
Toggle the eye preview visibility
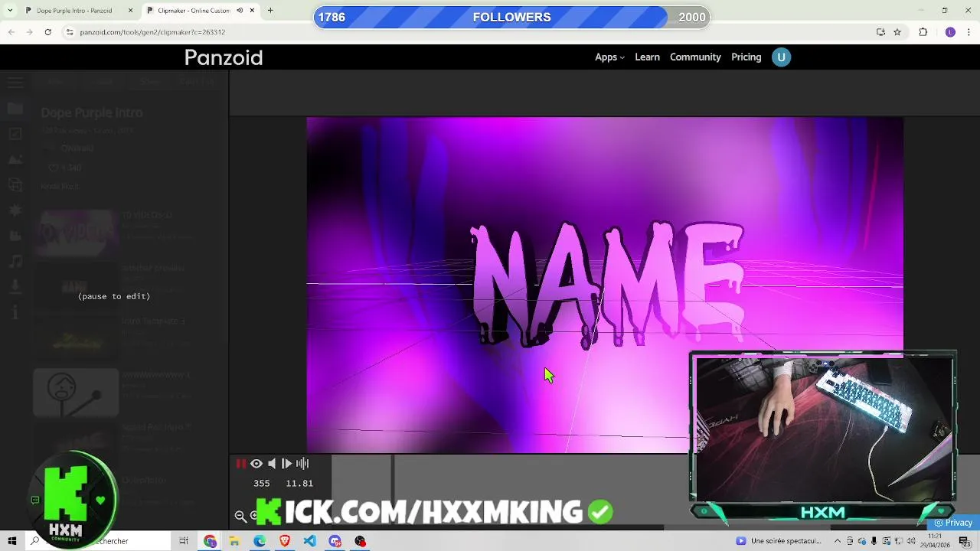(256, 463)
